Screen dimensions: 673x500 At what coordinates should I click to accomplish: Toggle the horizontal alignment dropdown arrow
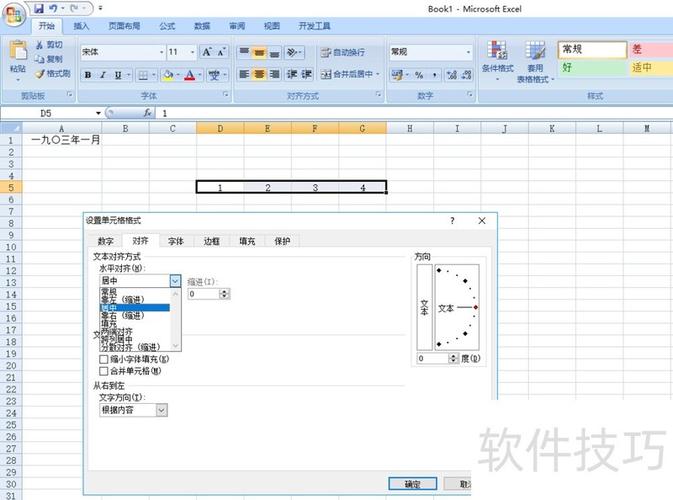pyautogui.click(x=175, y=281)
